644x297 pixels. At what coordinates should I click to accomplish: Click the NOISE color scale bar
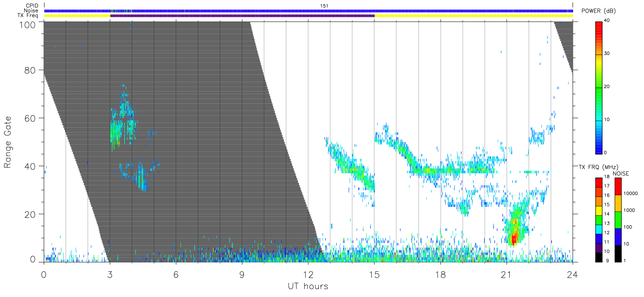pos(618,219)
